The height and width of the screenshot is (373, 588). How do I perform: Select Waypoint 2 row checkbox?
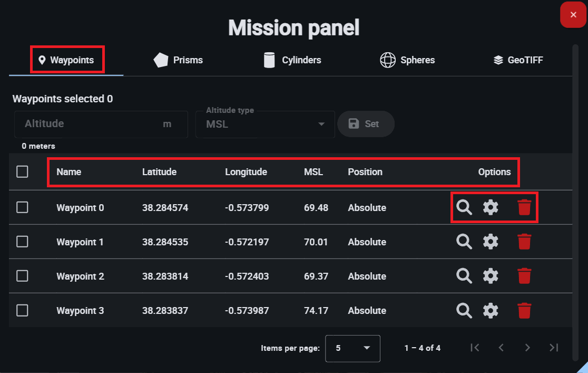click(22, 276)
